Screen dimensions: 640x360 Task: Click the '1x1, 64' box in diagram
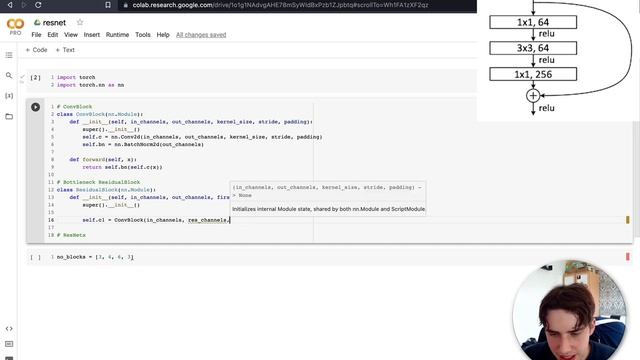point(533,22)
